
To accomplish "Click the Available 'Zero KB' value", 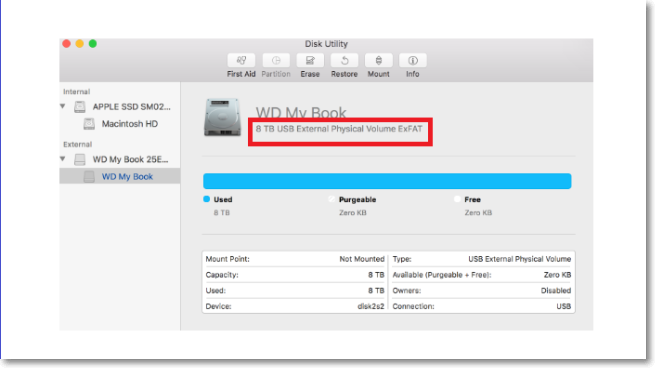I will (557, 275).
